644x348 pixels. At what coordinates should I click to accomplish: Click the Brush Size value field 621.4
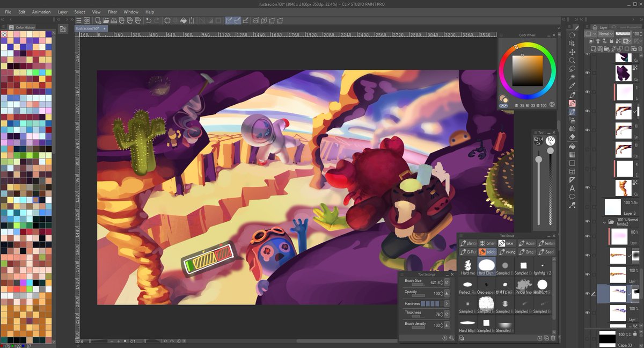[x=435, y=282]
